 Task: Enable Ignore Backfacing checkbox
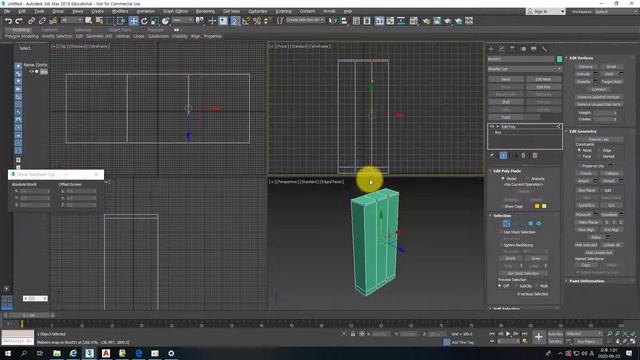[502, 245]
